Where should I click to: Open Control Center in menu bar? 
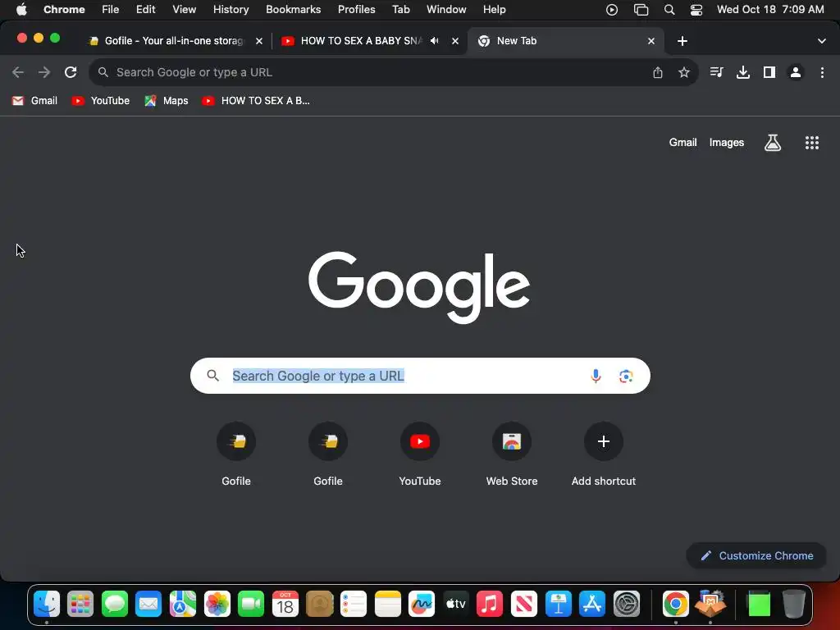tap(696, 10)
